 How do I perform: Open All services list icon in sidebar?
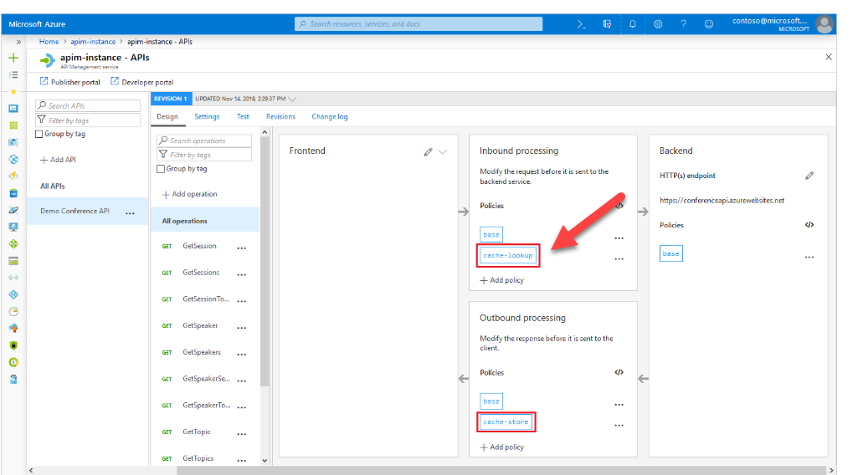pyautogui.click(x=14, y=74)
